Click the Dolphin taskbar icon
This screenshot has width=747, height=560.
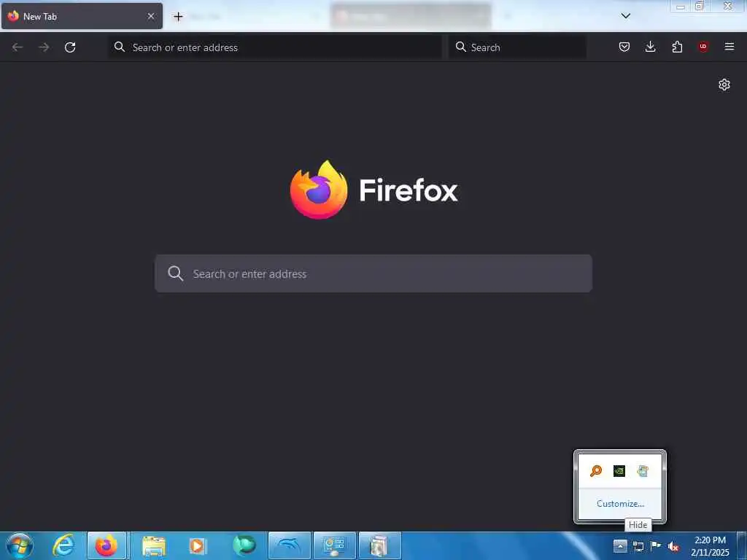290,545
